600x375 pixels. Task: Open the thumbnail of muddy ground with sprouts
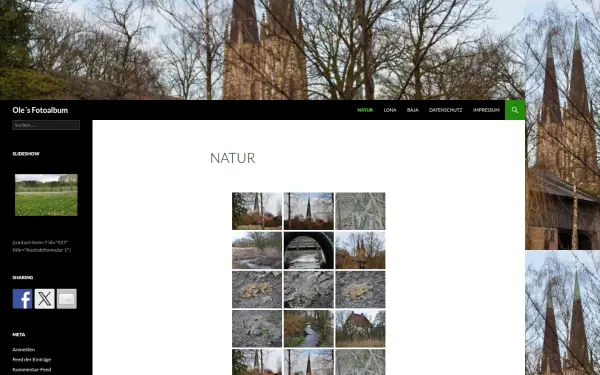tap(257, 329)
